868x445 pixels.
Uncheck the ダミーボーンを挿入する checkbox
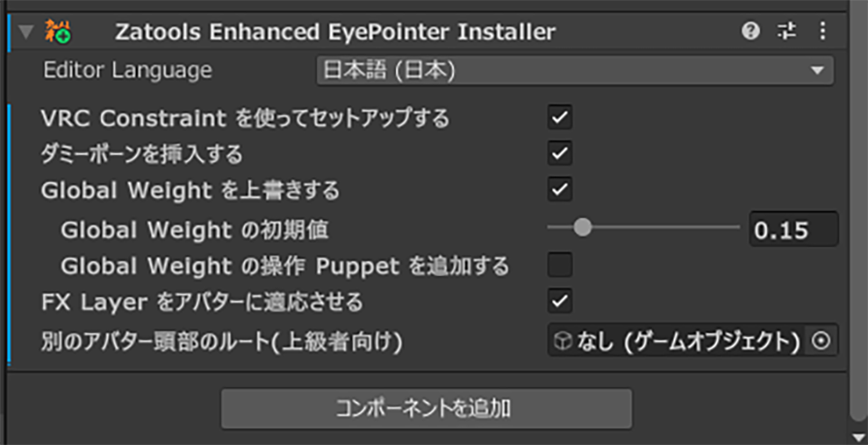[560, 153]
